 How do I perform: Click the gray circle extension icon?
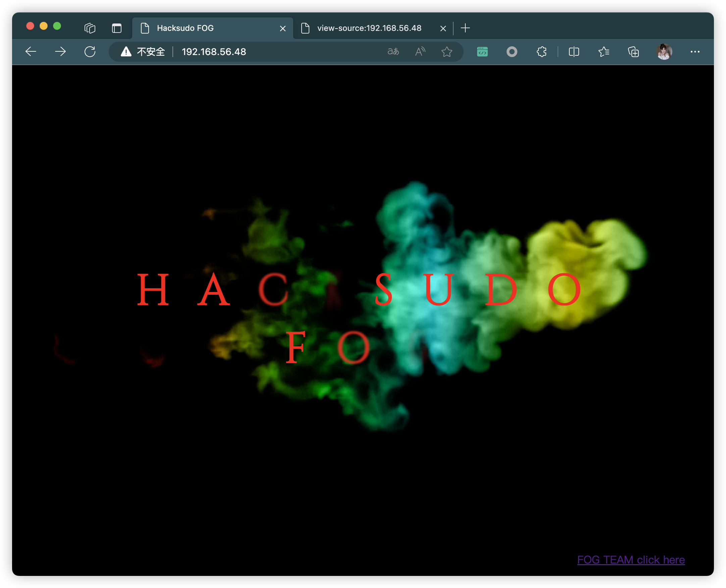(512, 51)
